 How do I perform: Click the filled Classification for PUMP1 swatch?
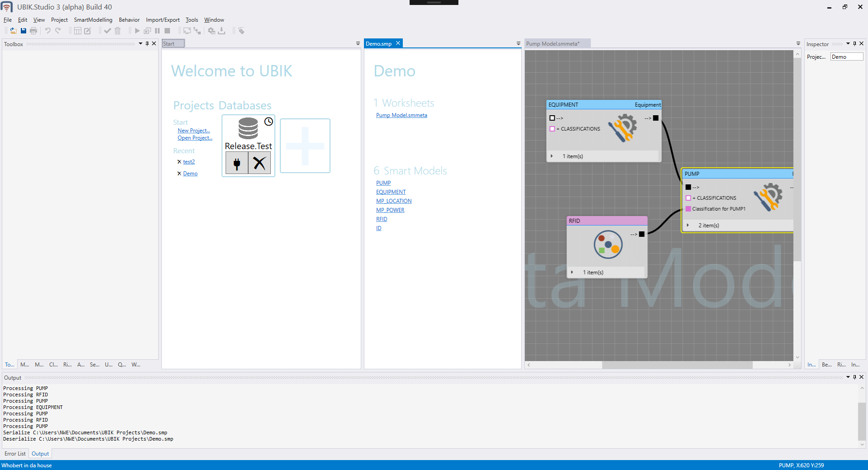[688, 209]
